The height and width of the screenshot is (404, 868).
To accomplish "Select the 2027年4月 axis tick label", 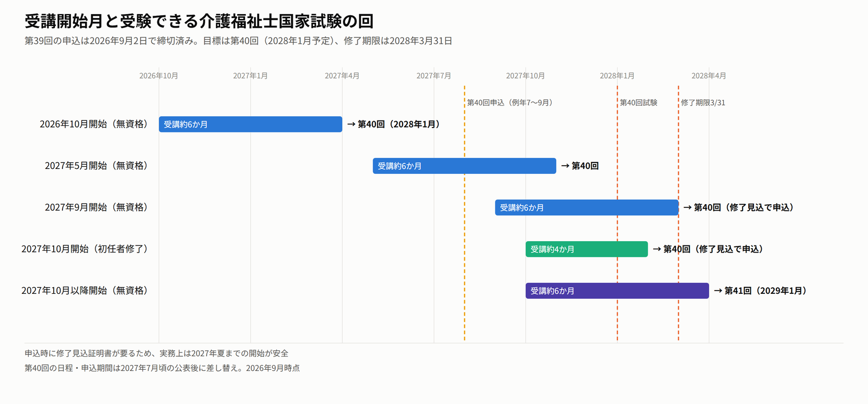I will pyautogui.click(x=342, y=75).
